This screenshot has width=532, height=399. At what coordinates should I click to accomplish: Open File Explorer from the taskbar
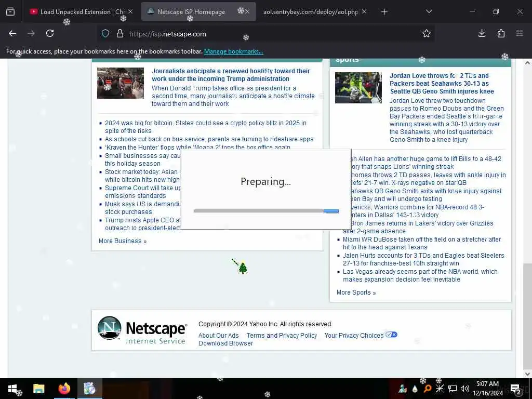point(38,389)
